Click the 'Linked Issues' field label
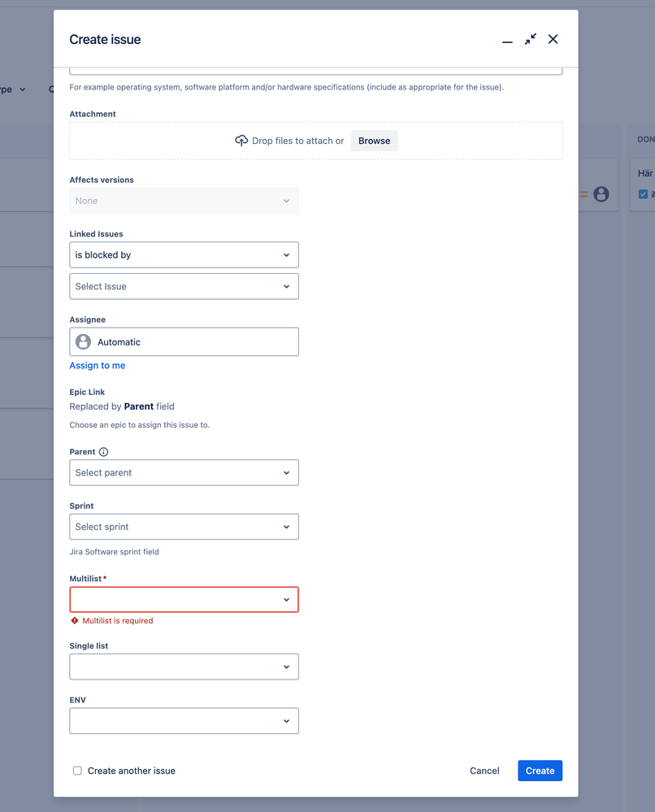Image resolution: width=655 pixels, height=812 pixels. coord(97,234)
